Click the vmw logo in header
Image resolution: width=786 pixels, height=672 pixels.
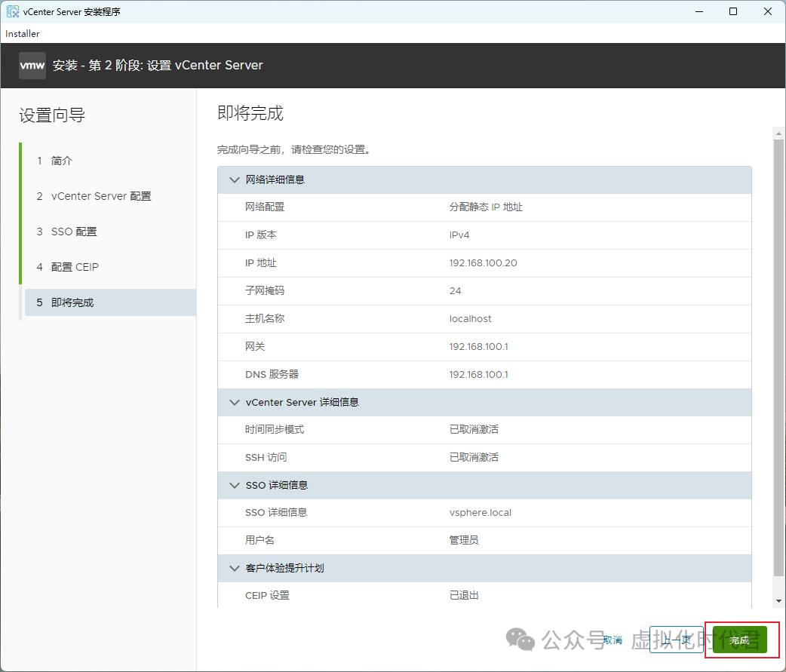pyautogui.click(x=32, y=66)
